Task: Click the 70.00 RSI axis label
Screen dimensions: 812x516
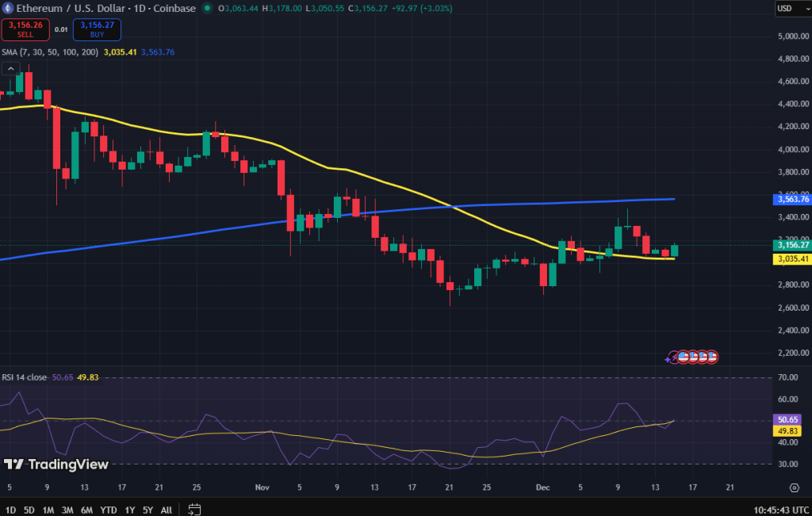Action: [x=787, y=377]
